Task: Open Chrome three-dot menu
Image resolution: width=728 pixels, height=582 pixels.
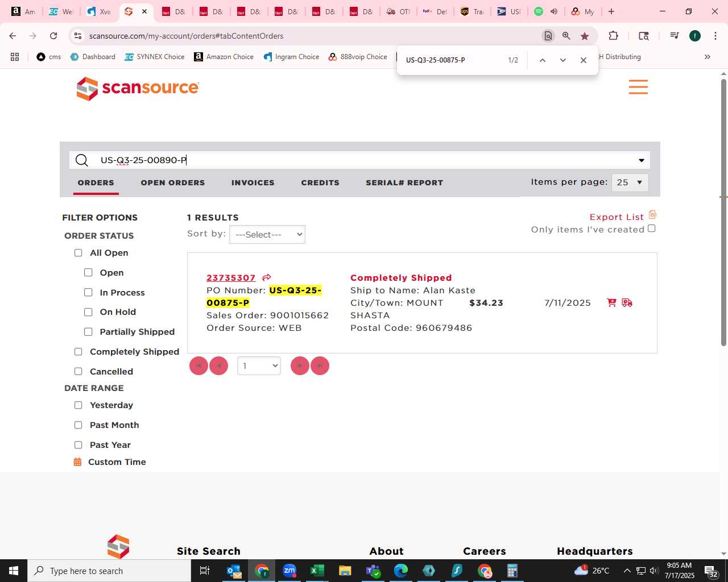Action: point(715,36)
